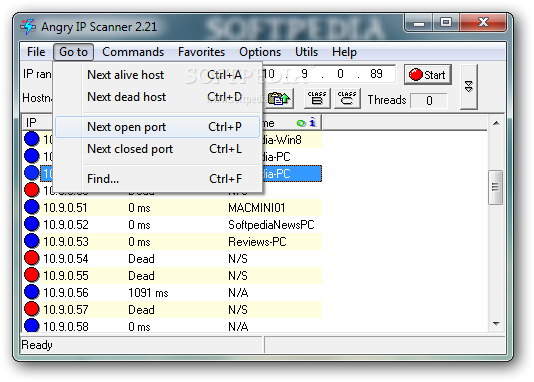Screen dimensions: 534x382
Task: Select the row 10.9.0.54
Action: click(173, 259)
